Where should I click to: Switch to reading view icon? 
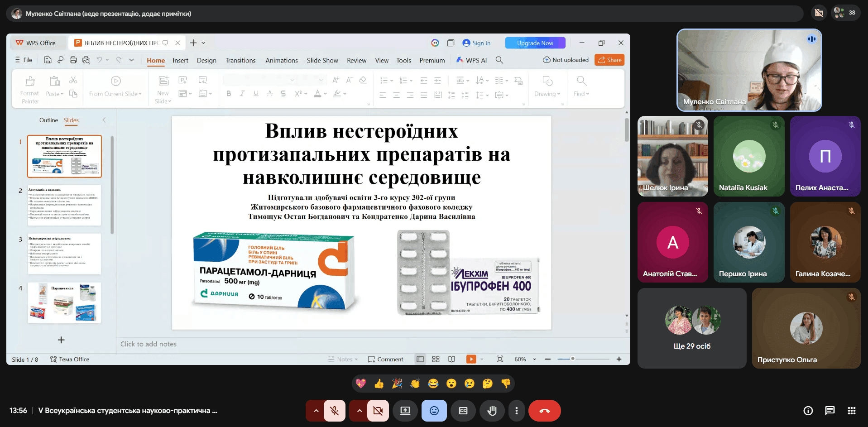(451, 359)
